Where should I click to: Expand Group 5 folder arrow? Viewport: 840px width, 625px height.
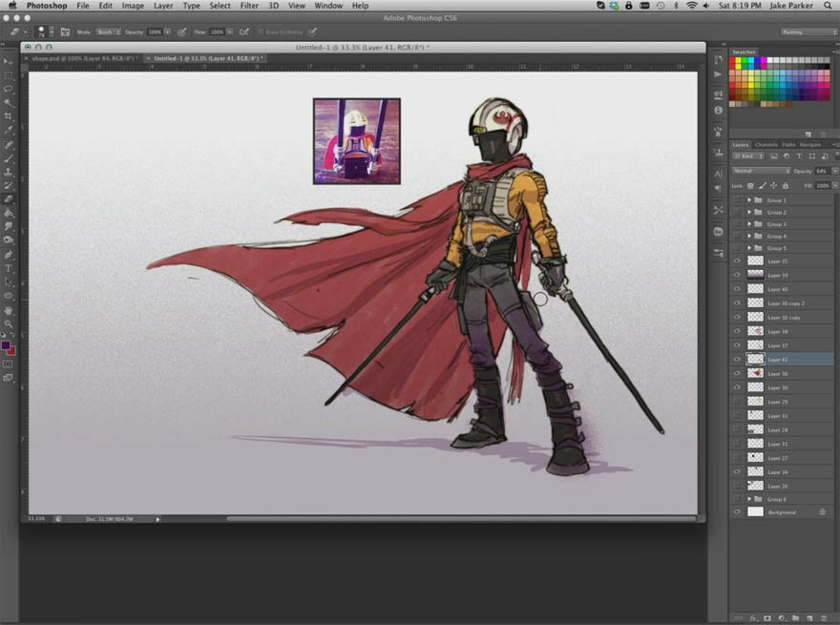tap(749, 248)
